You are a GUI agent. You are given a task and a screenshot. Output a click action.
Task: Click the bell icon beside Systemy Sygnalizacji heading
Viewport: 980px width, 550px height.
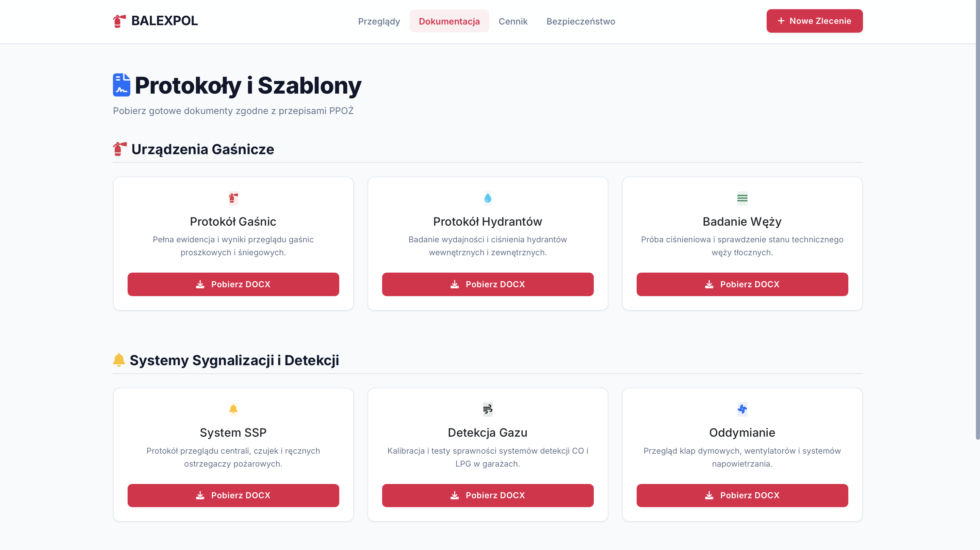pyautogui.click(x=119, y=360)
